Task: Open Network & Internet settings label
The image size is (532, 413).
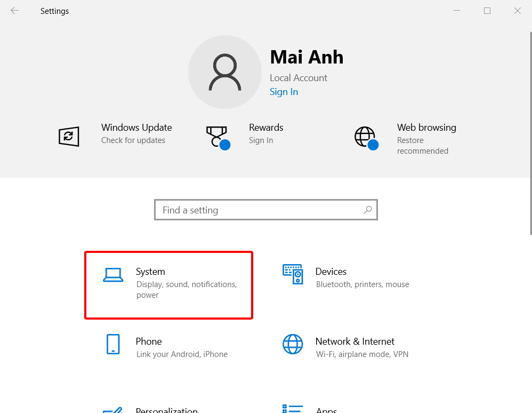Action: tap(354, 341)
